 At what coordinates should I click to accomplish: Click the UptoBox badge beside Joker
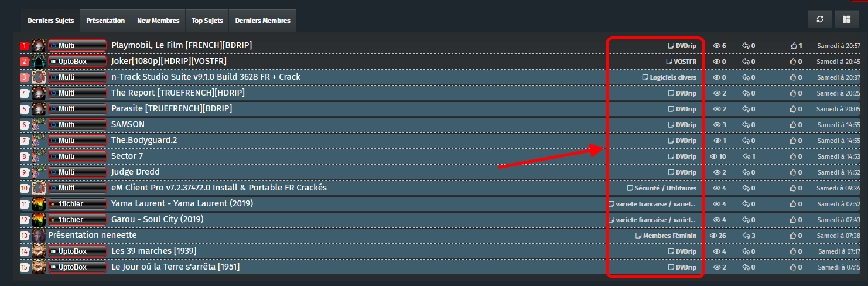click(x=77, y=62)
